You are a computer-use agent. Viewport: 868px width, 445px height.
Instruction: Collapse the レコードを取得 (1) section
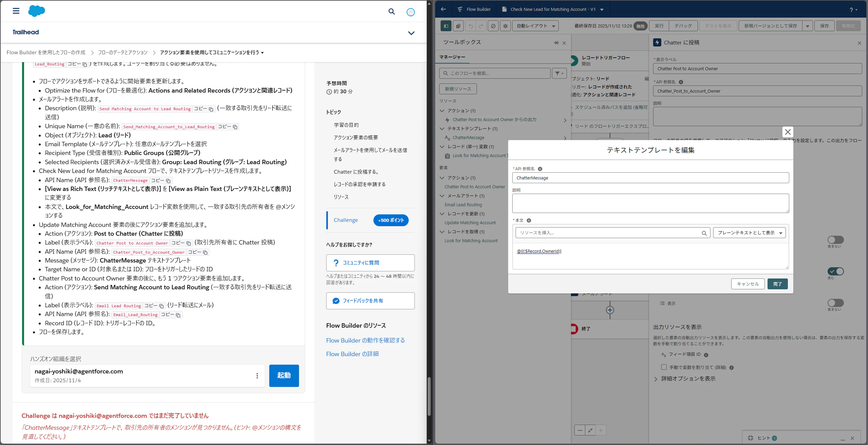pyautogui.click(x=442, y=232)
